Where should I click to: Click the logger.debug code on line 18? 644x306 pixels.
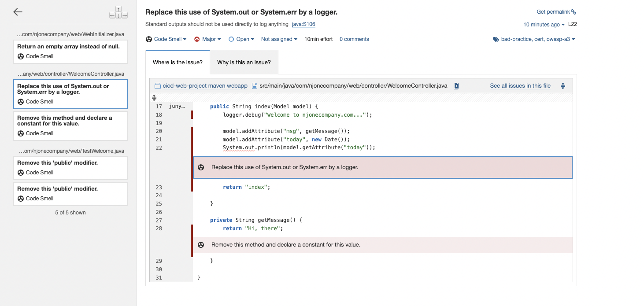pyautogui.click(x=298, y=115)
